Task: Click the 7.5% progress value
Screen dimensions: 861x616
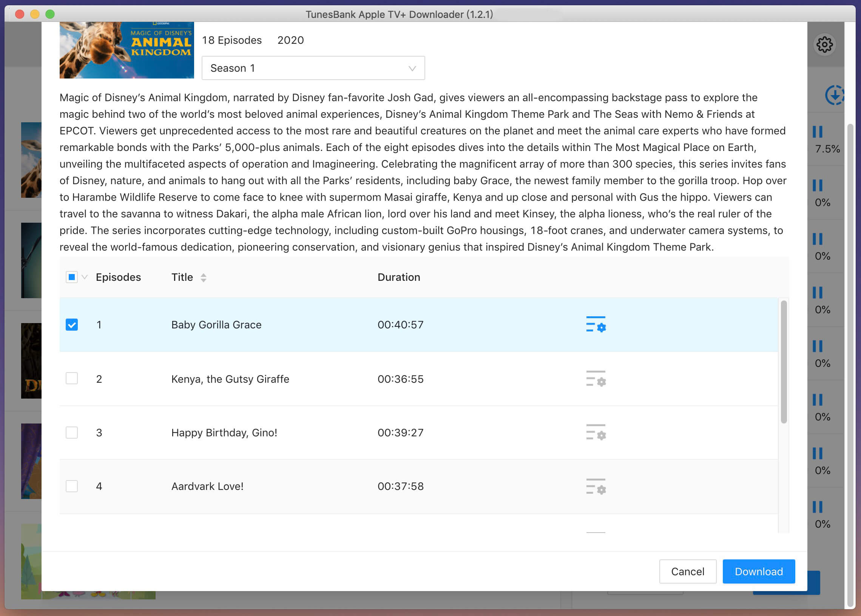Action: (827, 149)
